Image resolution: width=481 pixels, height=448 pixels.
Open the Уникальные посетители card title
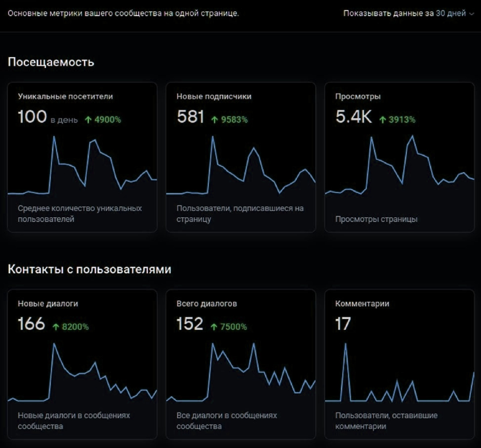click(65, 96)
